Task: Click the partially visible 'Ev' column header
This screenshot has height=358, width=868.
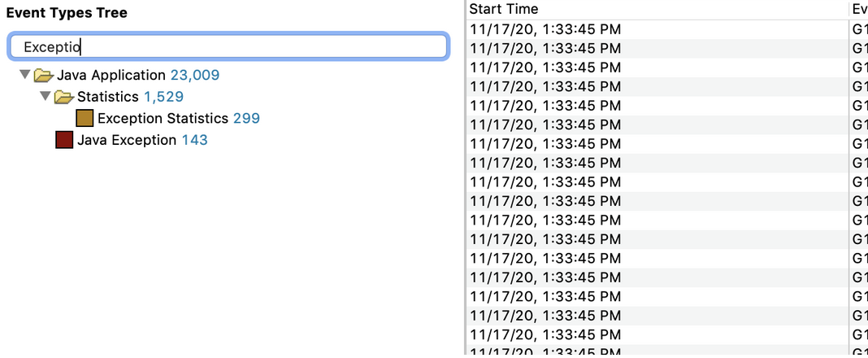Action: tap(857, 9)
